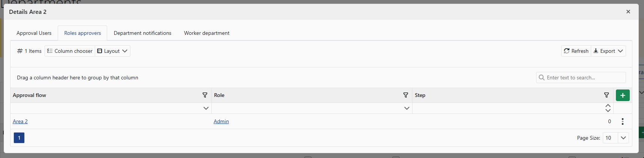Viewport: 644px width, 158px height.
Task: Close the Details Area 2 dialog
Action: tap(628, 12)
